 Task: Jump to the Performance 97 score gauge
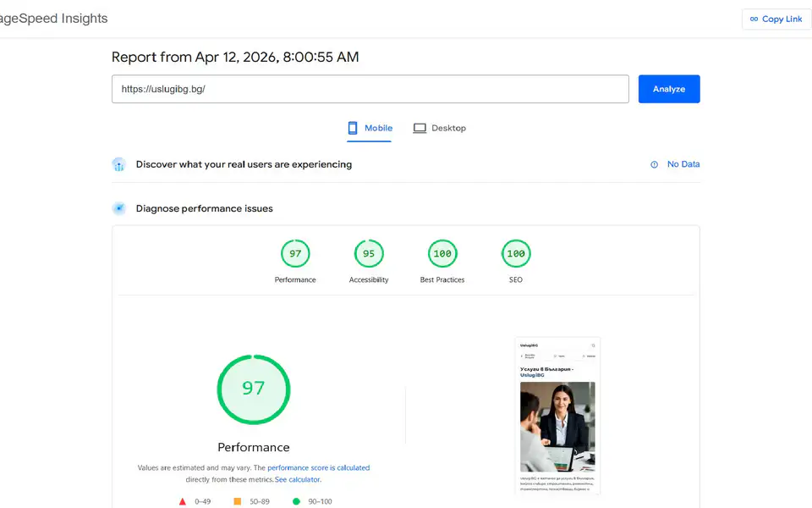pos(295,254)
